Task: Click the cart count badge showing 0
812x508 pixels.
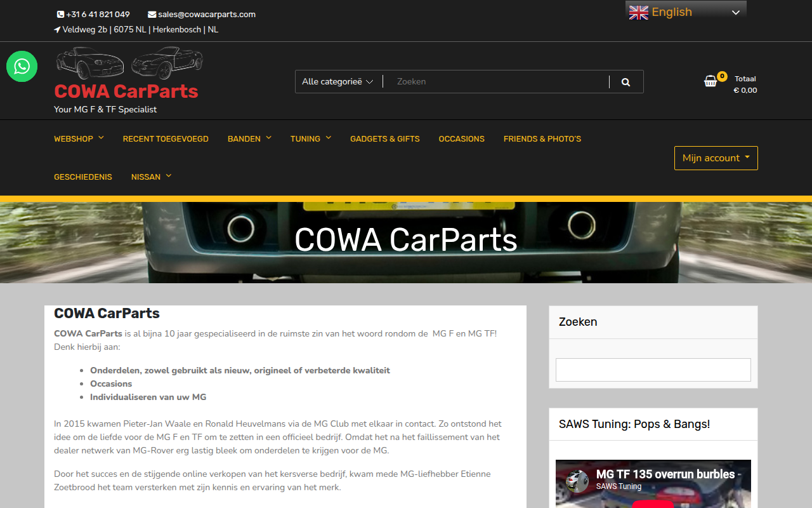Action: click(722, 76)
